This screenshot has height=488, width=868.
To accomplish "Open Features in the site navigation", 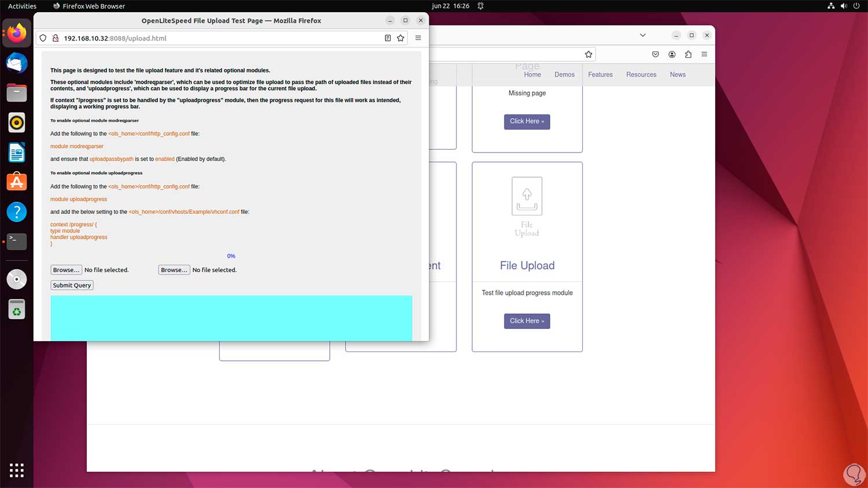I will tap(600, 75).
